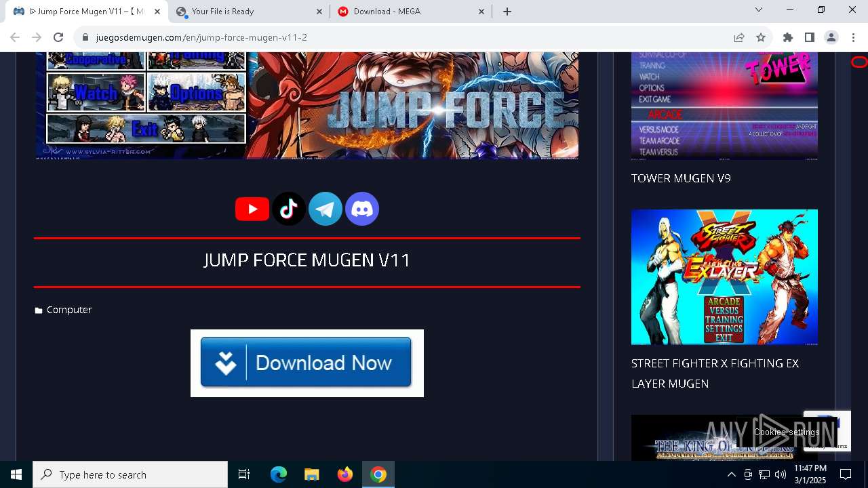Open a new browser tab

507,12
